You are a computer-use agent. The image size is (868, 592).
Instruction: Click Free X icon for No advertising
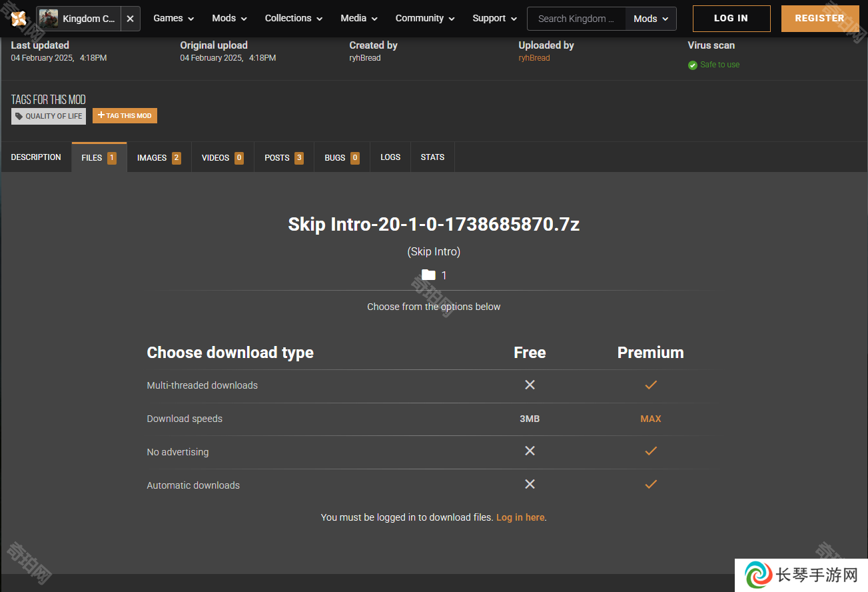[530, 451]
